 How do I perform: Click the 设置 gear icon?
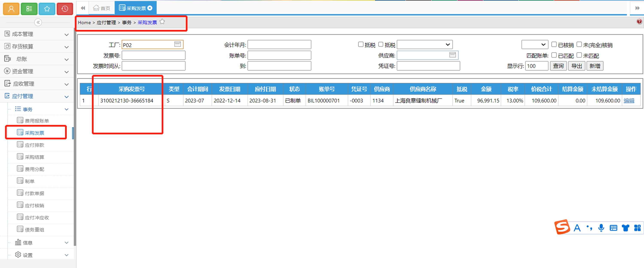[18, 254]
